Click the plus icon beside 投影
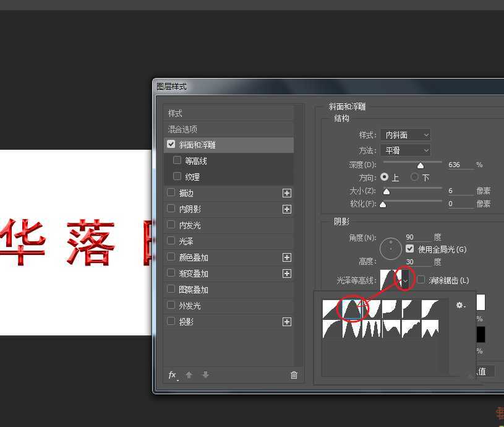The width and height of the screenshot is (504, 427). [286, 322]
